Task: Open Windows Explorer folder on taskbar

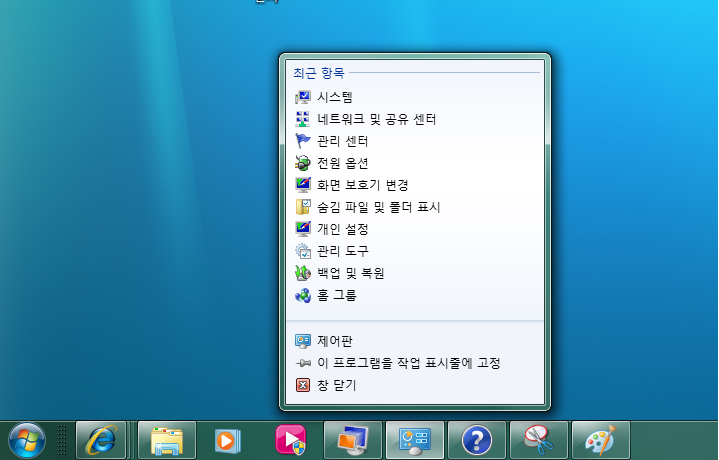Action: (167, 440)
